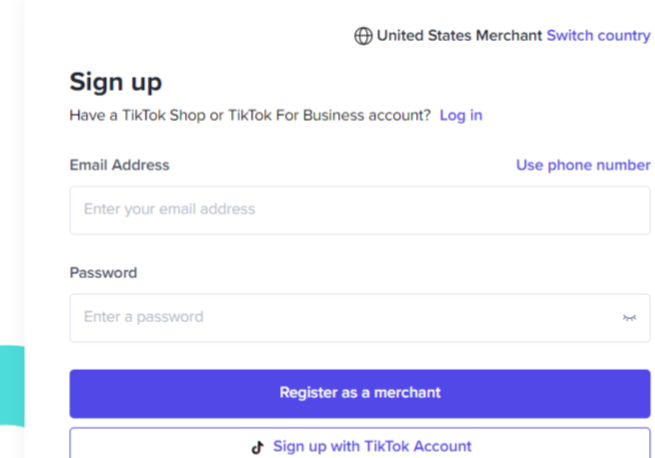
Task: Focus the Enter a password field
Action: pos(360,318)
